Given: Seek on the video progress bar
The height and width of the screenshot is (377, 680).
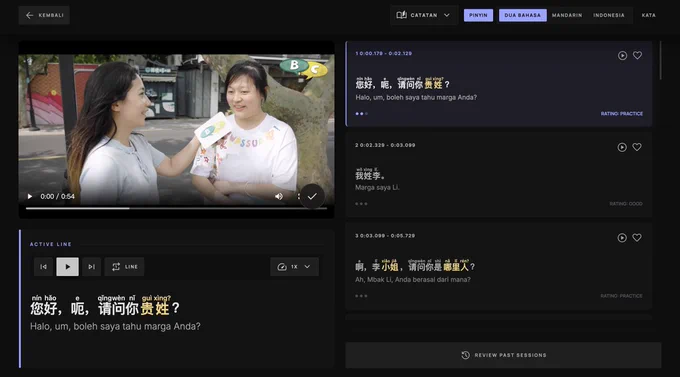Looking at the screenshot, I should click(x=176, y=208).
